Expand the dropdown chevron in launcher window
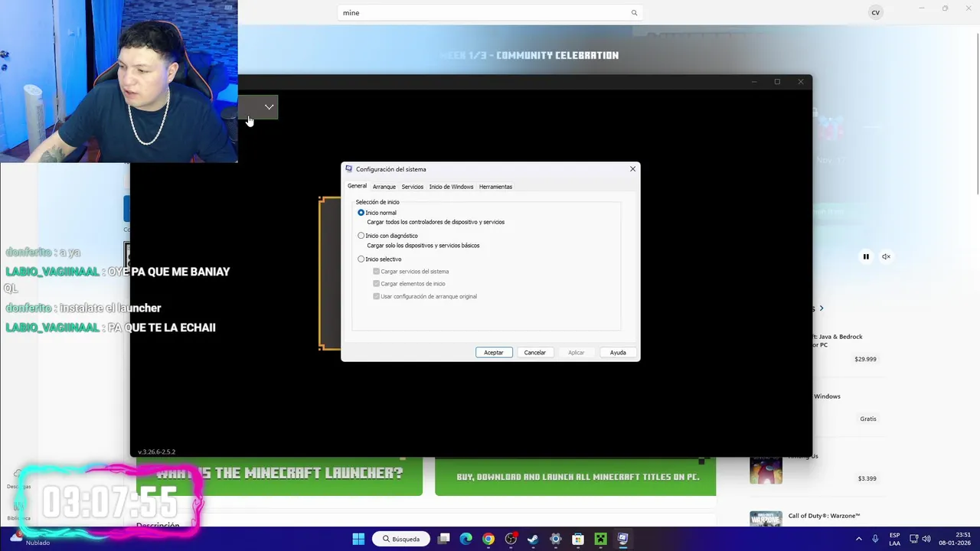This screenshot has height=551, width=980. [x=269, y=107]
